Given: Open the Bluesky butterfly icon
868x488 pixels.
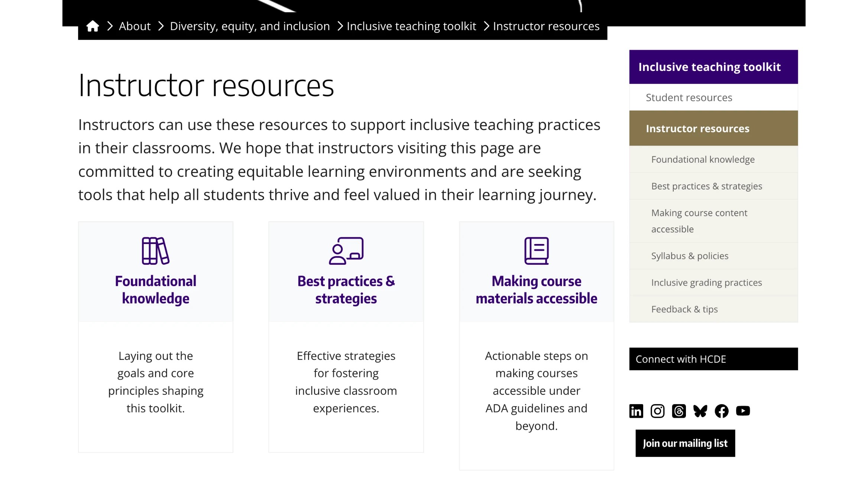Looking at the screenshot, I should tap(700, 411).
